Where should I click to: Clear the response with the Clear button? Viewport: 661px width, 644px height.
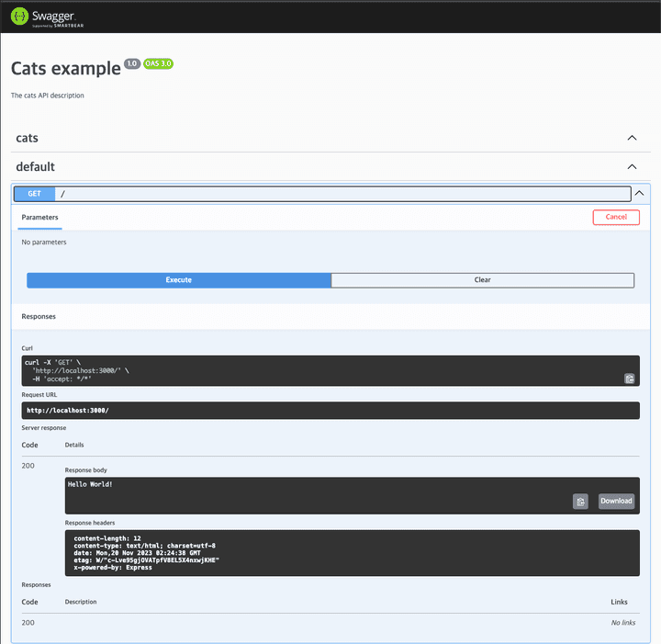pos(482,280)
